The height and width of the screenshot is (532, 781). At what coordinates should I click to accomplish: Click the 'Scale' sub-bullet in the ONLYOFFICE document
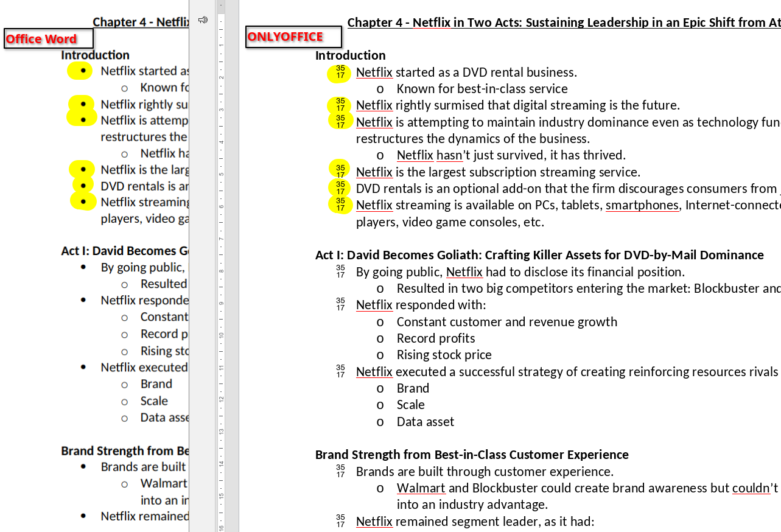(x=411, y=405)
